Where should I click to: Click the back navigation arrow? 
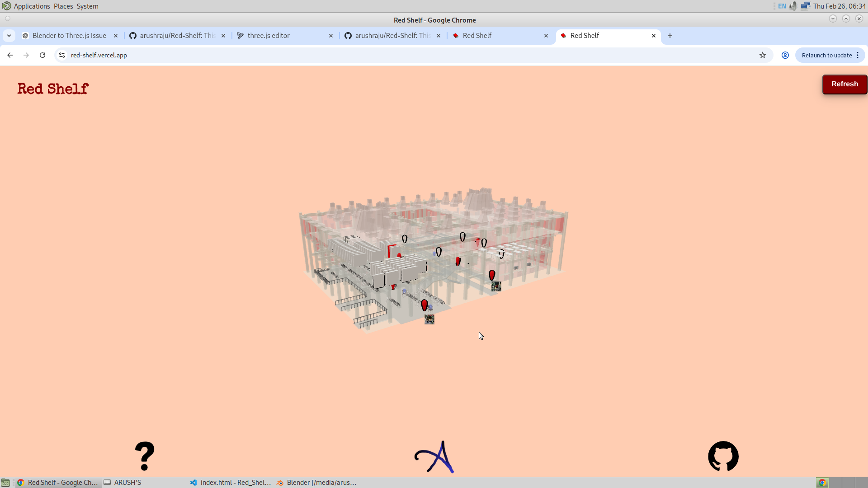click(10, 55)
